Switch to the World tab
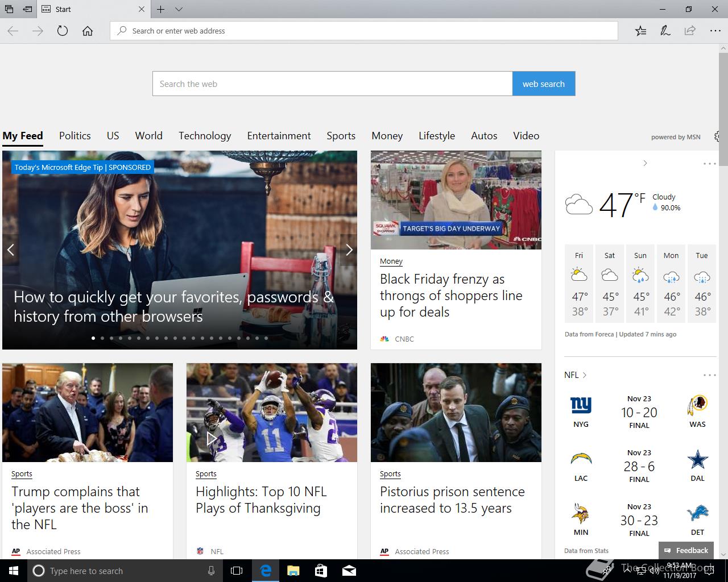 click(149, 136)
